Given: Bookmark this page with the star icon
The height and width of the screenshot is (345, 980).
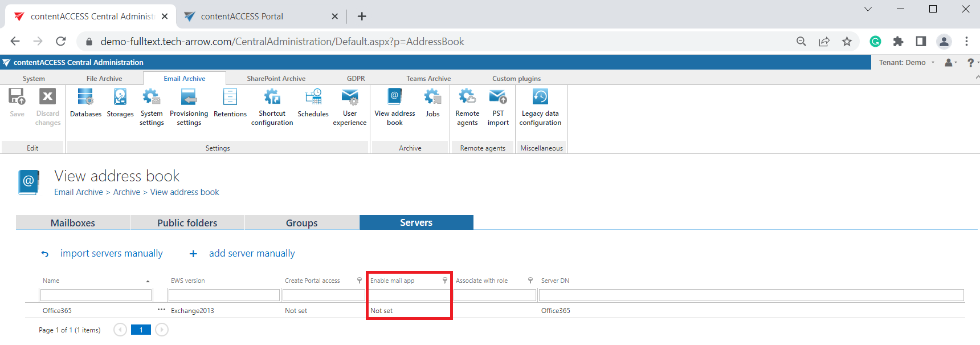Looking at the screenshot, I should pyautogui.click(x=847, y=42).
